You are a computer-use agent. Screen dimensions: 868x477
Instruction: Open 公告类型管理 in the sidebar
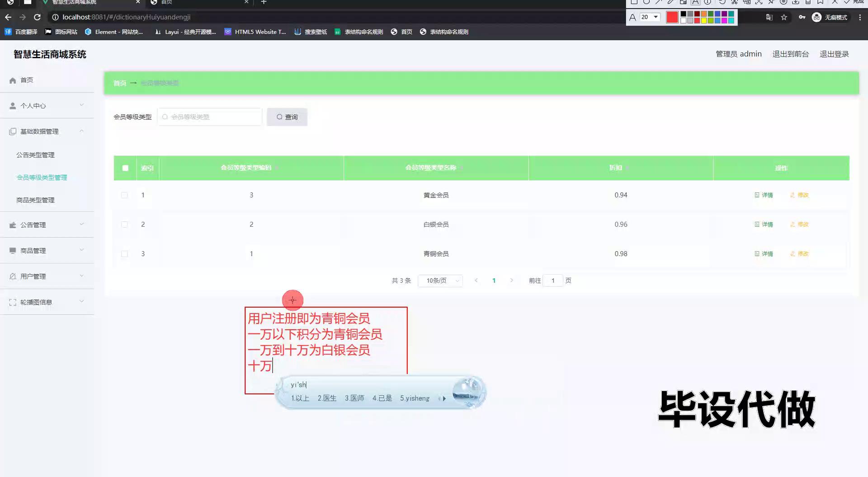point(35,155)
